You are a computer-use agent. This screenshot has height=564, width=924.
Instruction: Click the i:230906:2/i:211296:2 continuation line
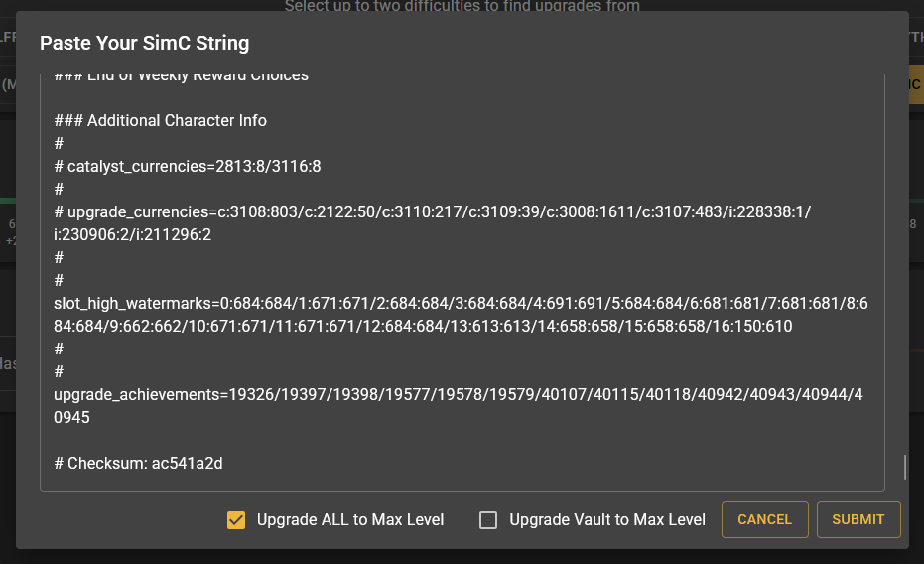pos(132,234)
